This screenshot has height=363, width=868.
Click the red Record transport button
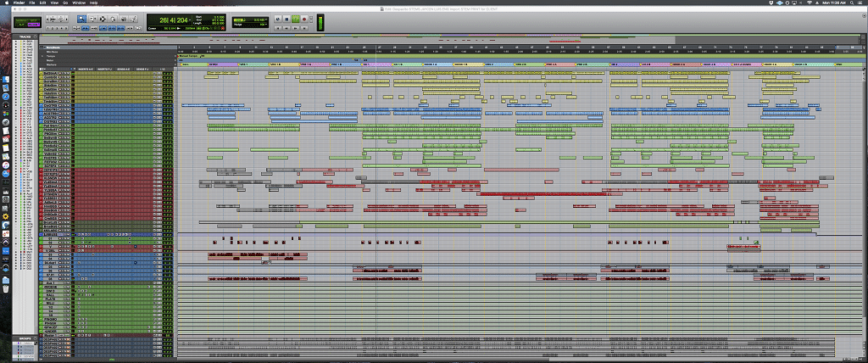click(x=304, y=19)
